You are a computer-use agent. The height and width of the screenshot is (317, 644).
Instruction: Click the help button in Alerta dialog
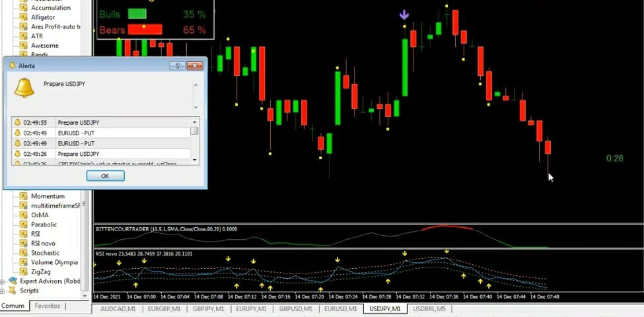pos(177,65)
